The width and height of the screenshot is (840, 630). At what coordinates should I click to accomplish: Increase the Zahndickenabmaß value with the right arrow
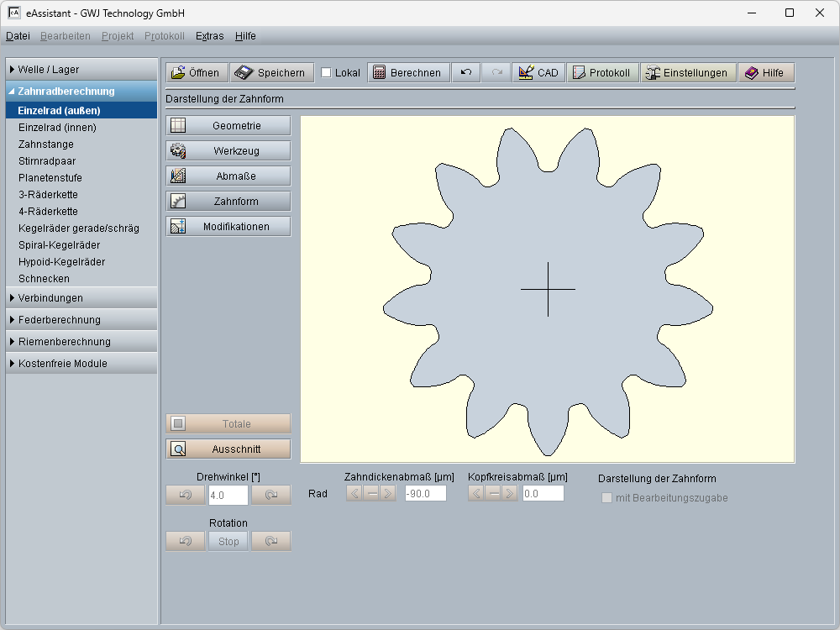387,493
